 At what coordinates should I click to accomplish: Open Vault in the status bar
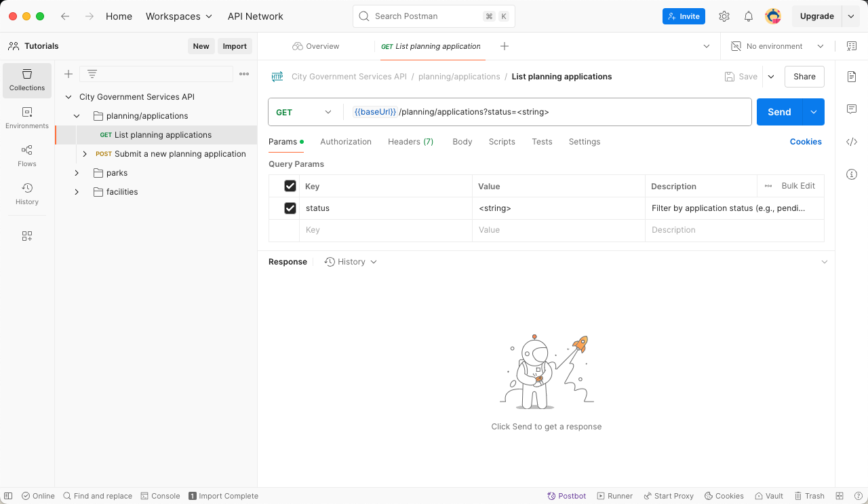pyautogui.click(x=768, y=496)
